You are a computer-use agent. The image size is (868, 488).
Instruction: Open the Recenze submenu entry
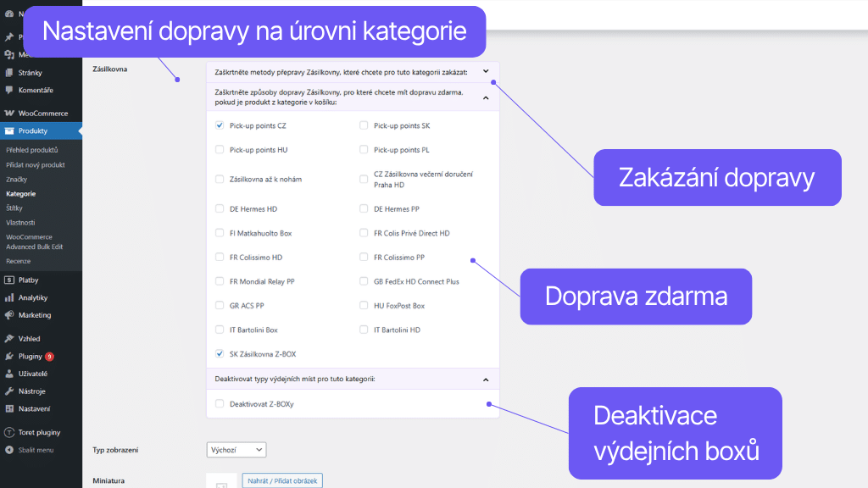(x=19, y=262)
